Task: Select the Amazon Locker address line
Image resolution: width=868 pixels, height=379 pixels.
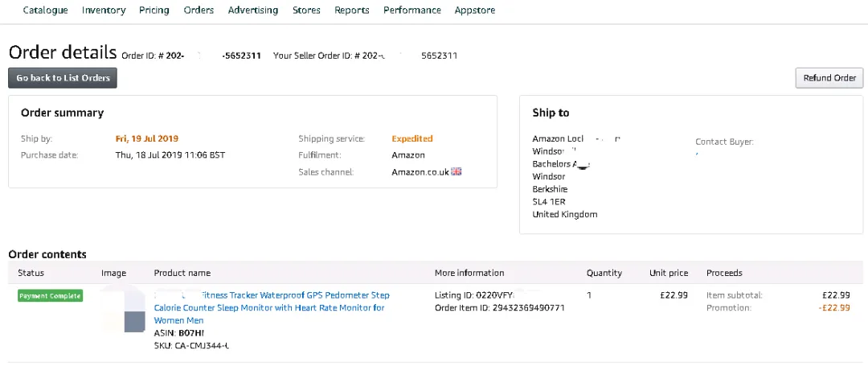Action: [577, 138]
